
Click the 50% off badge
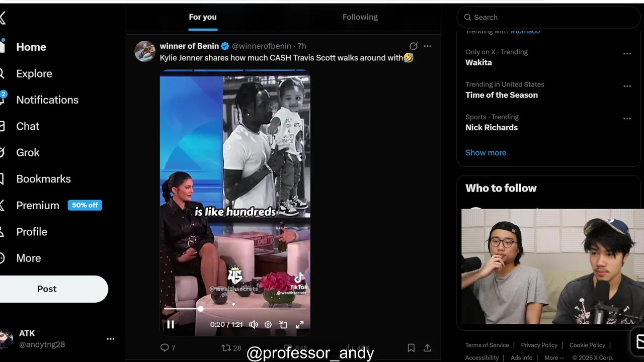pos(85,205)
